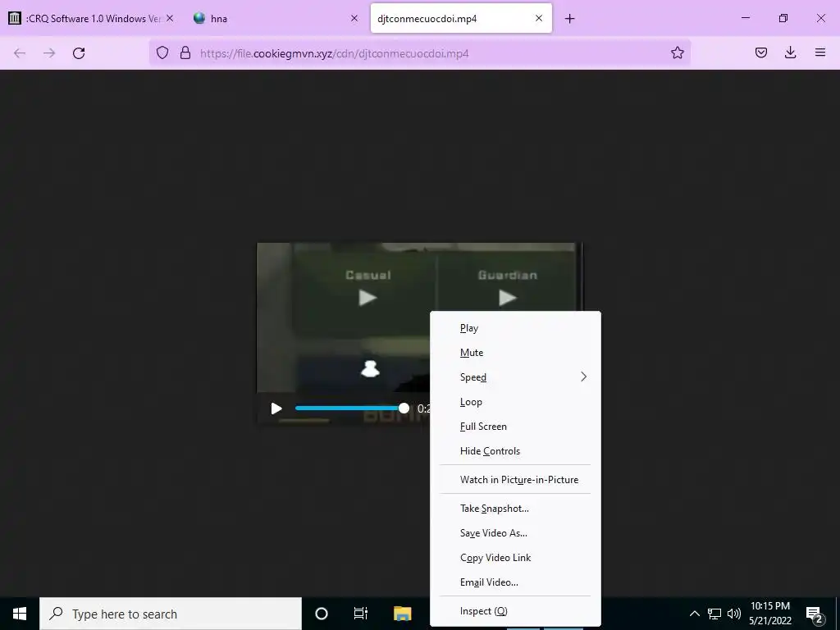This screenshot has width=840, height=630.
Task: Choose Email Video... entry
Action: coord(515,582)
